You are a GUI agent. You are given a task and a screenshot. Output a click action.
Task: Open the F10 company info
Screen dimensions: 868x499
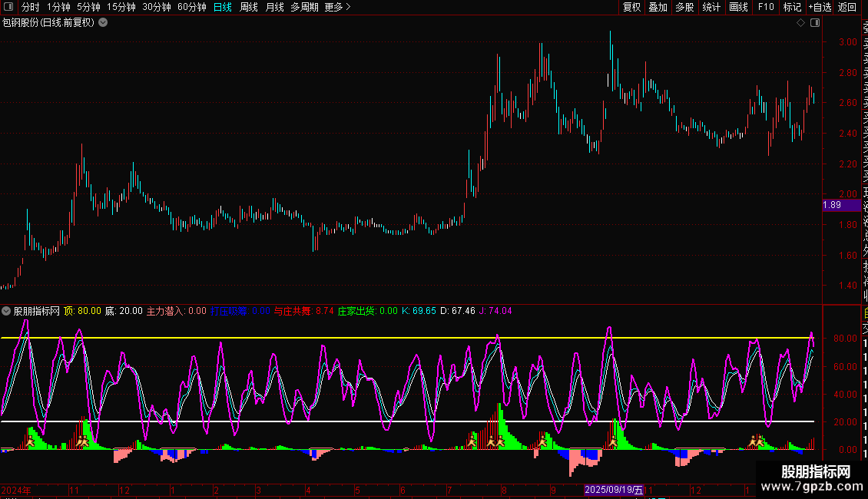pyautogui.click(x=766, y=7)
